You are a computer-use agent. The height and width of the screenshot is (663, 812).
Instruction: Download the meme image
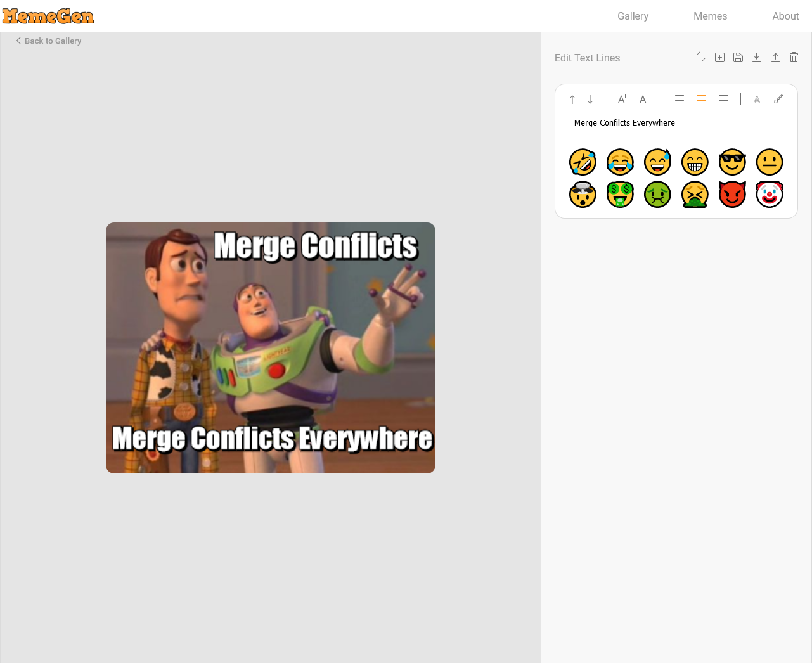[756, 58]
